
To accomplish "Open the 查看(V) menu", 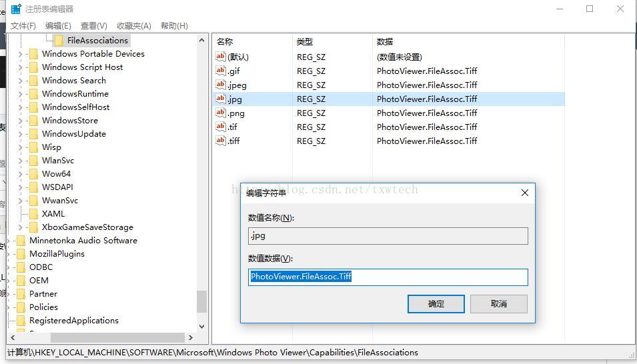I will point(94,25).
